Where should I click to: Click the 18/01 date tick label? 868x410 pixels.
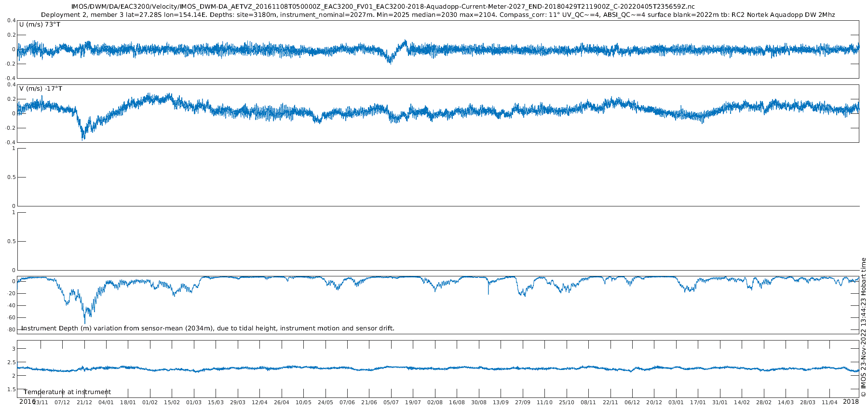point(128,403)
